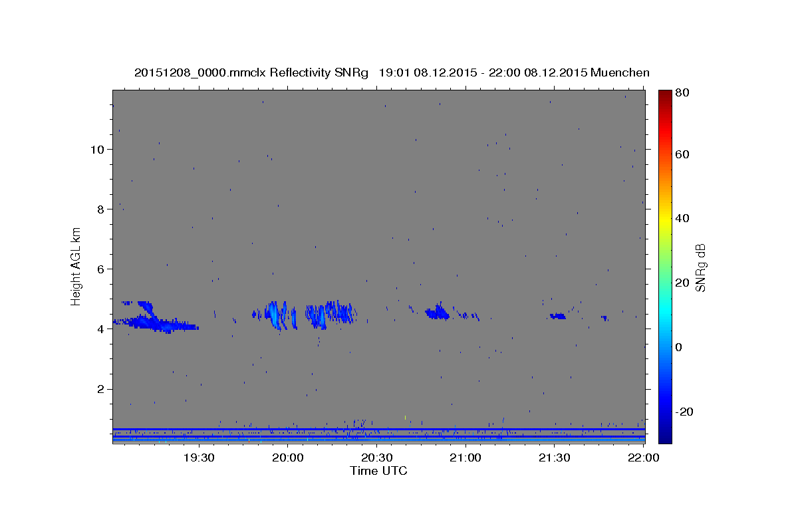
Task: Click the 20:00 time tick label
Action: pos(288,458)
